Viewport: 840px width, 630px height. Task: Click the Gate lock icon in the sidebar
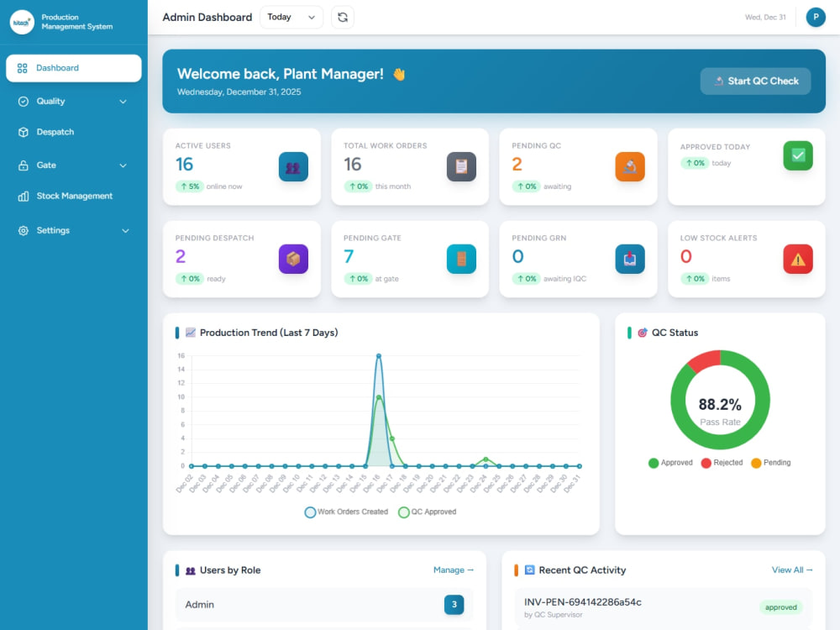(23, 165)
